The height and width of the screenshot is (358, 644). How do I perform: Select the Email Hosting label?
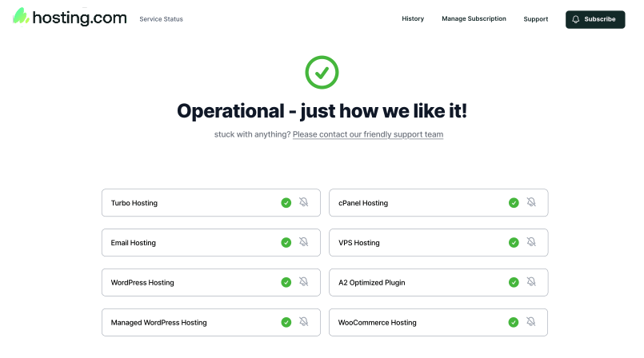(133, 243)
